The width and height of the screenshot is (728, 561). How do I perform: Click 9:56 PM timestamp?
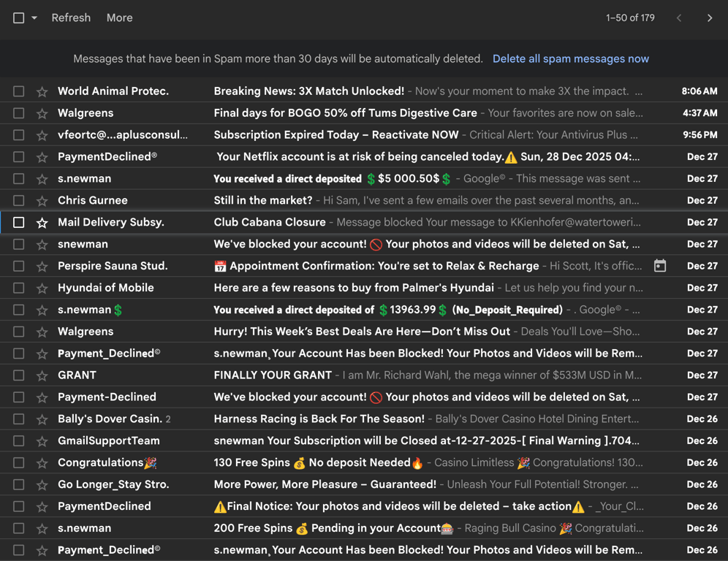(x=699, y=135)
